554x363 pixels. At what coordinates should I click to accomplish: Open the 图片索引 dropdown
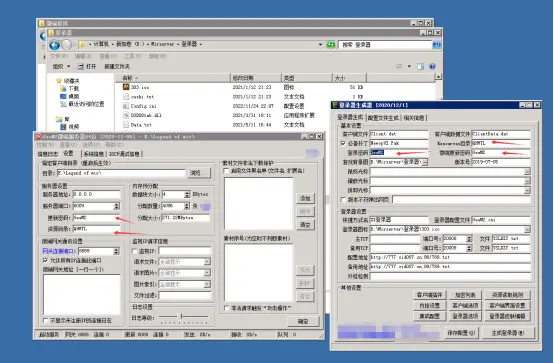(207, 284)
